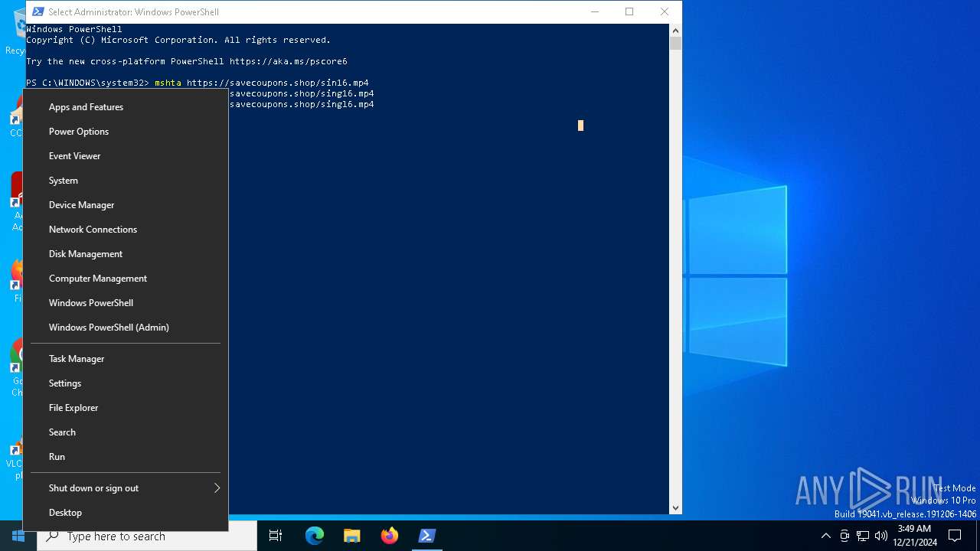Screen dimensions: 980x551
Task: Launch Device Manager
Action: pos(126,205)
